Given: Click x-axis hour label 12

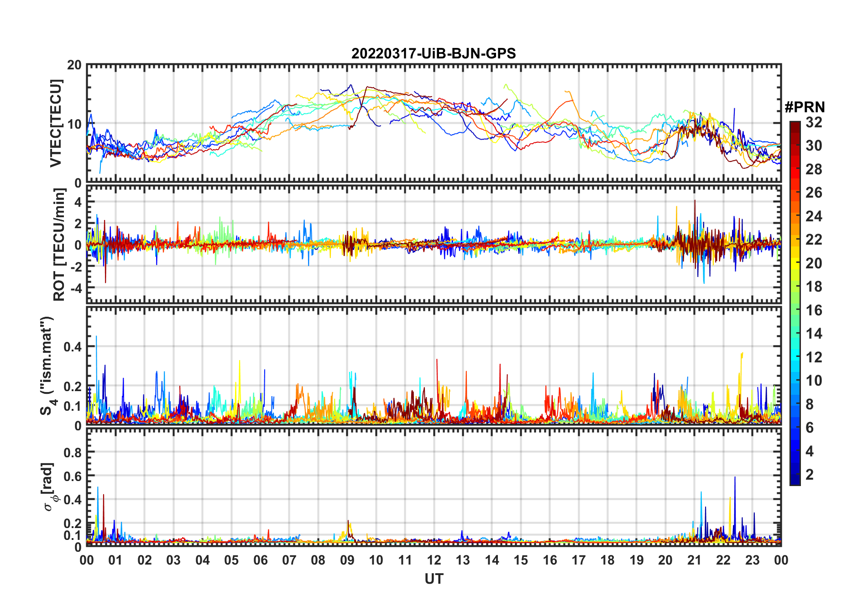Looking at the screenshot, I should pos(434,560).
